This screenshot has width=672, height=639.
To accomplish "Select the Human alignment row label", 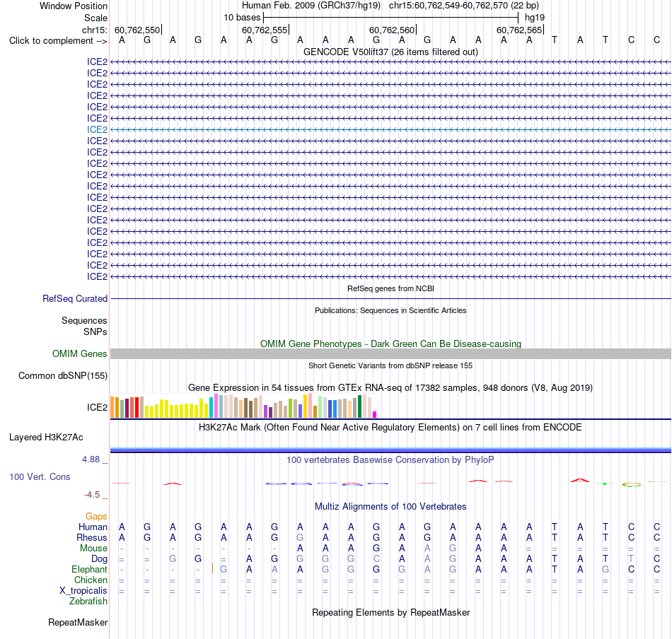I will (93, 527).
